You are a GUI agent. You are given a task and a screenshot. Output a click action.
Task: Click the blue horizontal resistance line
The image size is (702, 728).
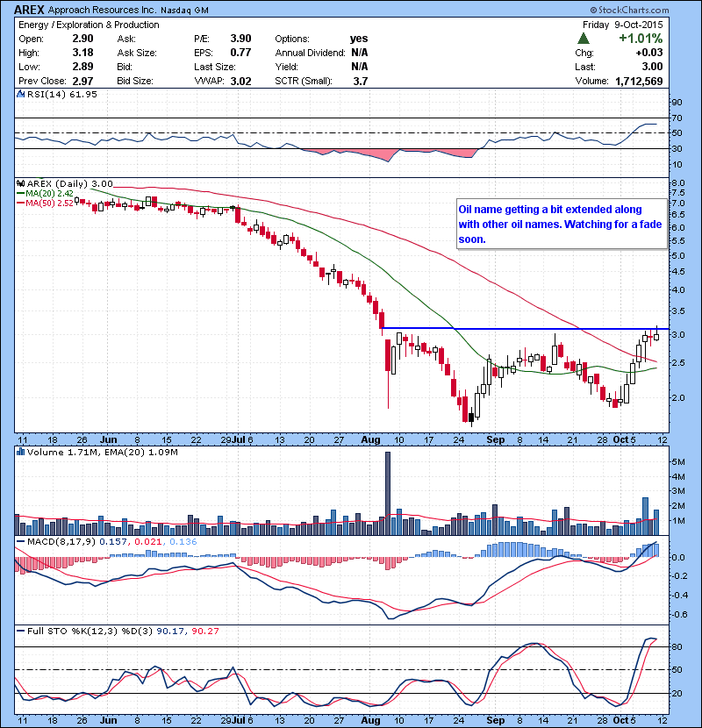click(525, 329)
